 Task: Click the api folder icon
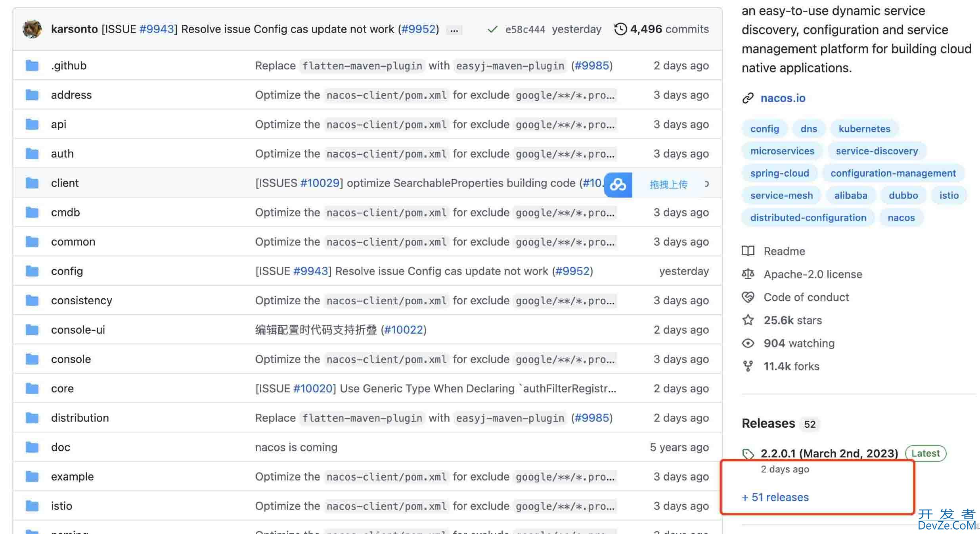(32, 124)
